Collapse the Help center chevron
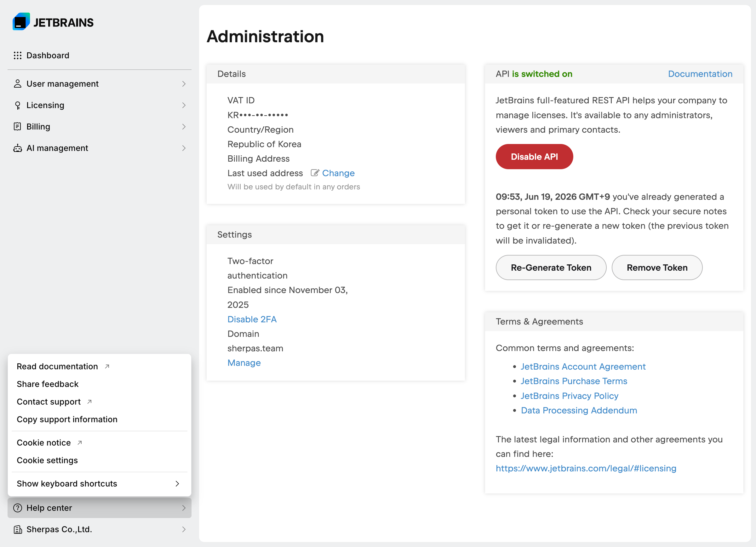 (x=184, y=508)
